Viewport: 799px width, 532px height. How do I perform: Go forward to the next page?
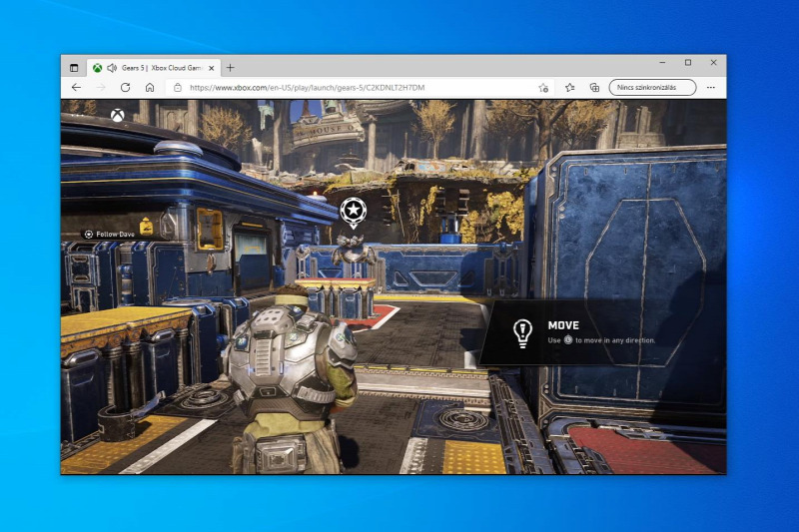point(101,88)
